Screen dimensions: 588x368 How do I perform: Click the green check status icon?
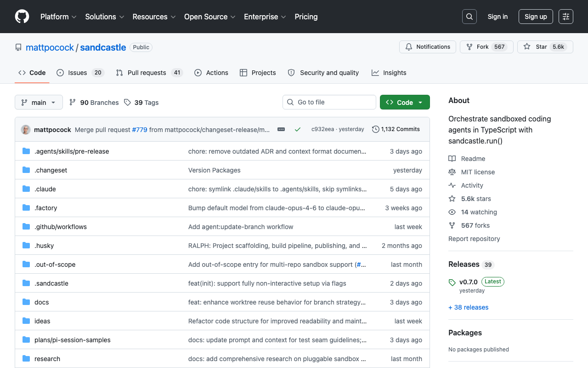[298, 129]
